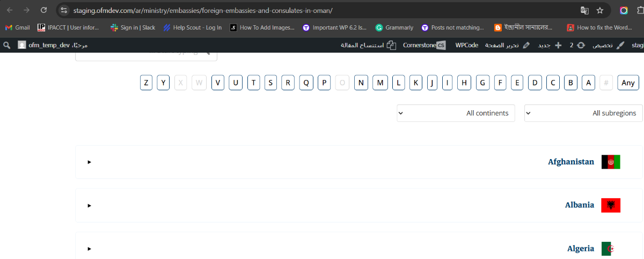Select the 'Any' letter filter
644x259 pixels.
628,83
